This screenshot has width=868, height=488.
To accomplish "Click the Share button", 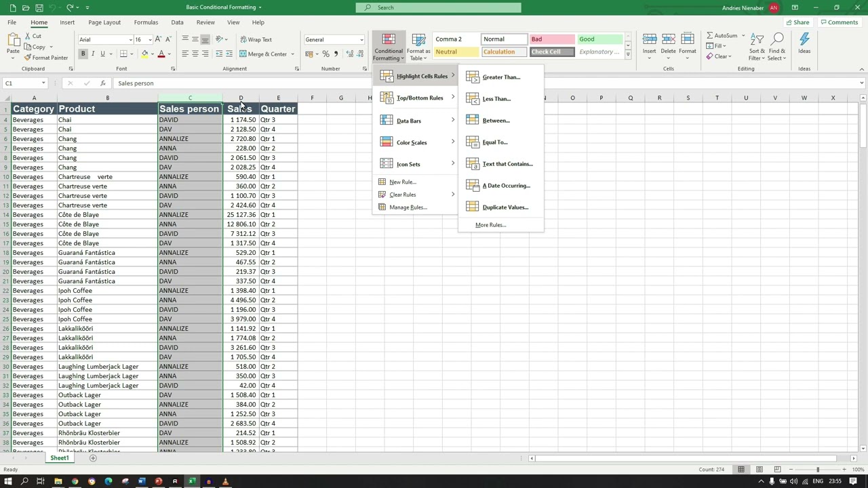I will pos(798,22).
